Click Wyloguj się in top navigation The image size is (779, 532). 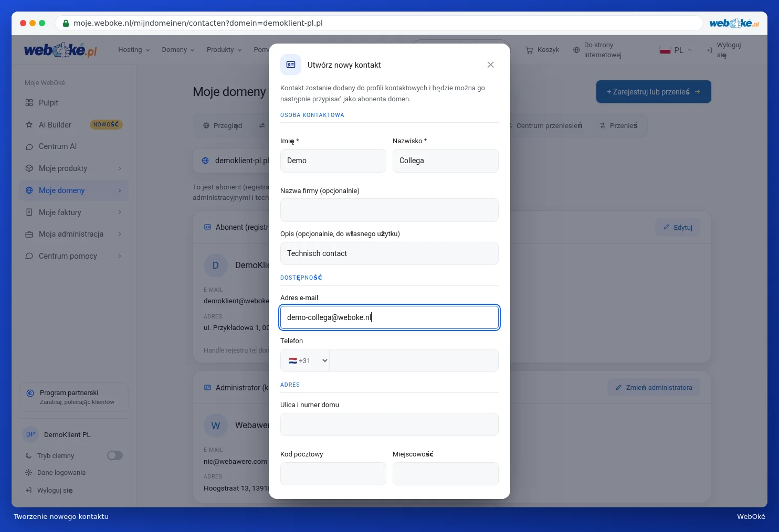click(724, 50)
